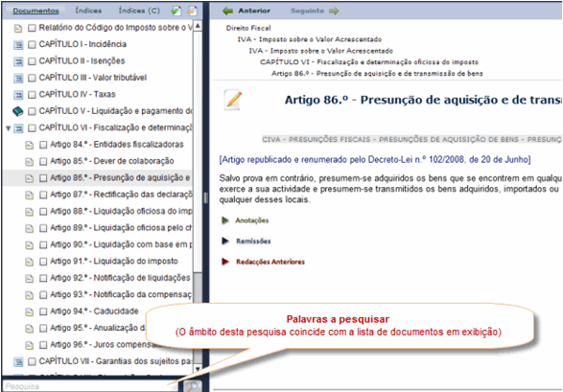Viewport: 563px width, 392px height.
Task: Tick the Artigo 86.º checkbox
Action: pos(43,178)
